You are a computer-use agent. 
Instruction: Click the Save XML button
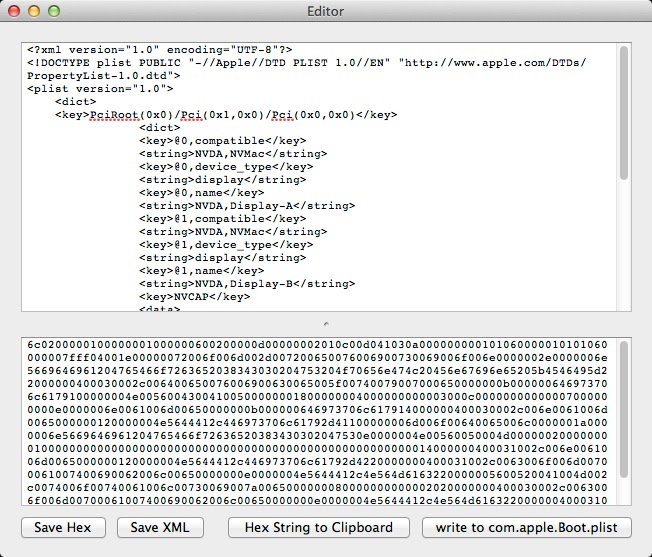160,527
